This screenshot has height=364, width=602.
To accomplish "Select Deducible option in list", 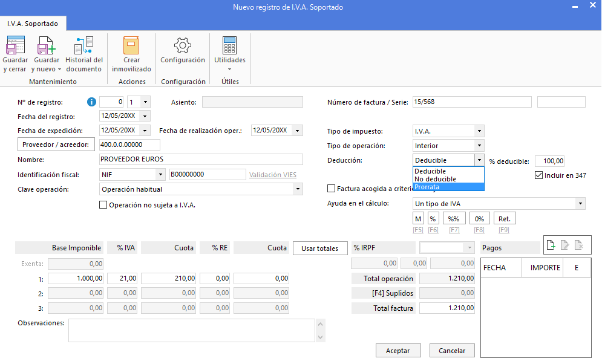I will click(x=448, y=171).
